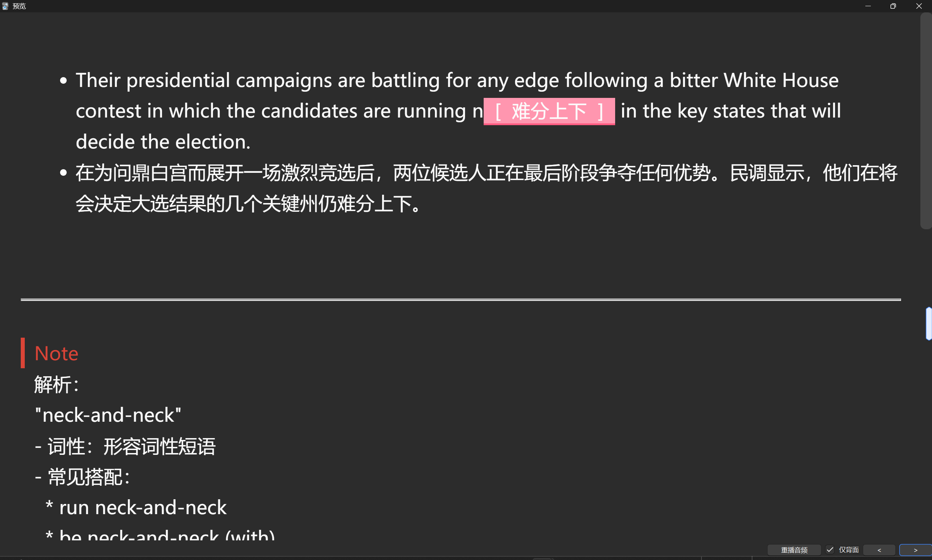The width and height of the screenshot is (932, 560).
Task: Restore down the preview window
Action: (x=893, y=6)
